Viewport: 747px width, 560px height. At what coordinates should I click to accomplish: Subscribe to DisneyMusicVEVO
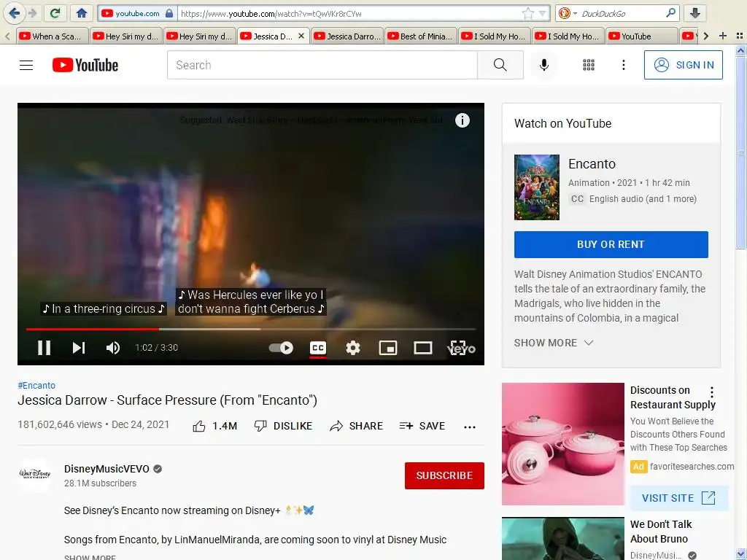[444, 475]
